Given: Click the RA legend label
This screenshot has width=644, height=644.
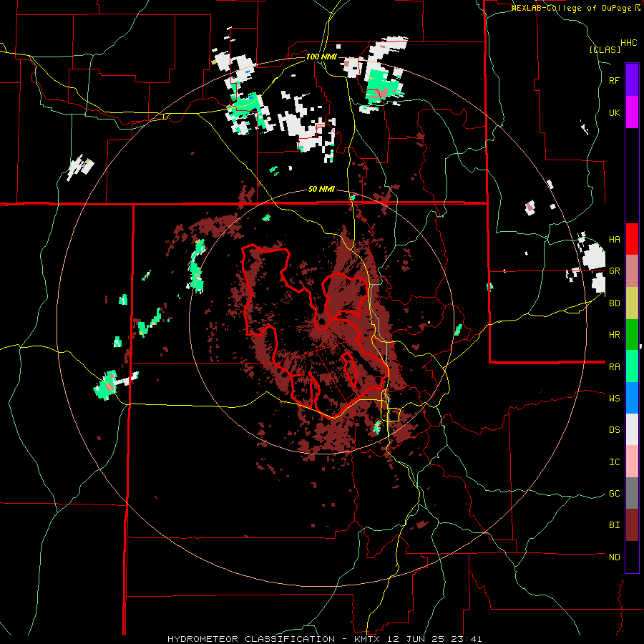Looking at the screenshot, I should click(614, 367).
